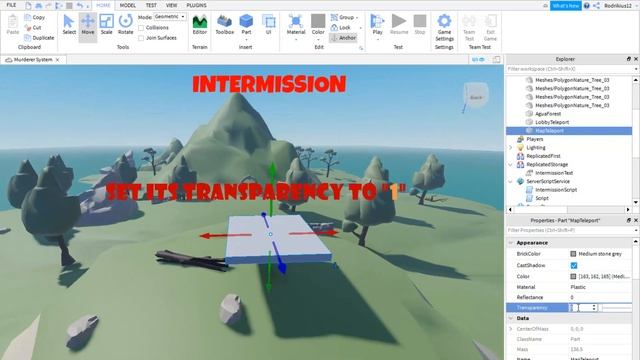The height and width of the screenshot is (360, 640).
Task: Click the New file quick-access icon
Action: tap(28, 5)
